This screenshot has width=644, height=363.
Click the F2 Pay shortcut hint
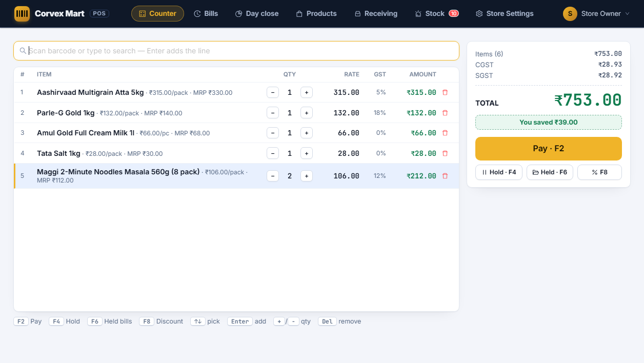28,321
